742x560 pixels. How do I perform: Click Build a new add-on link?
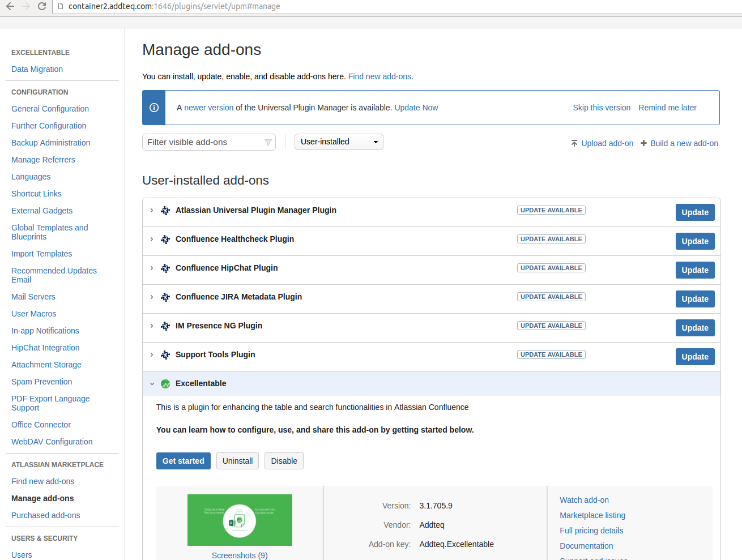tap(684, 143)
